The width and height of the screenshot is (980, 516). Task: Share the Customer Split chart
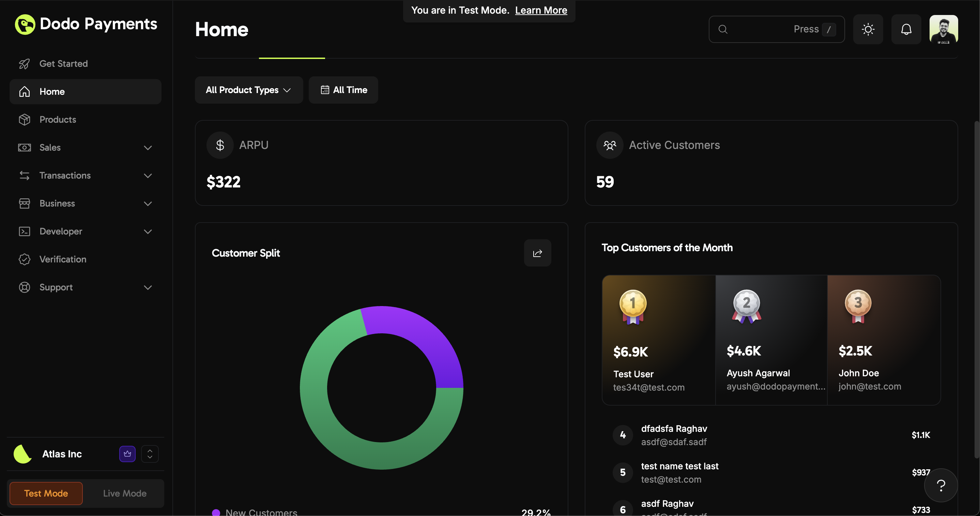tap(537, 253)
